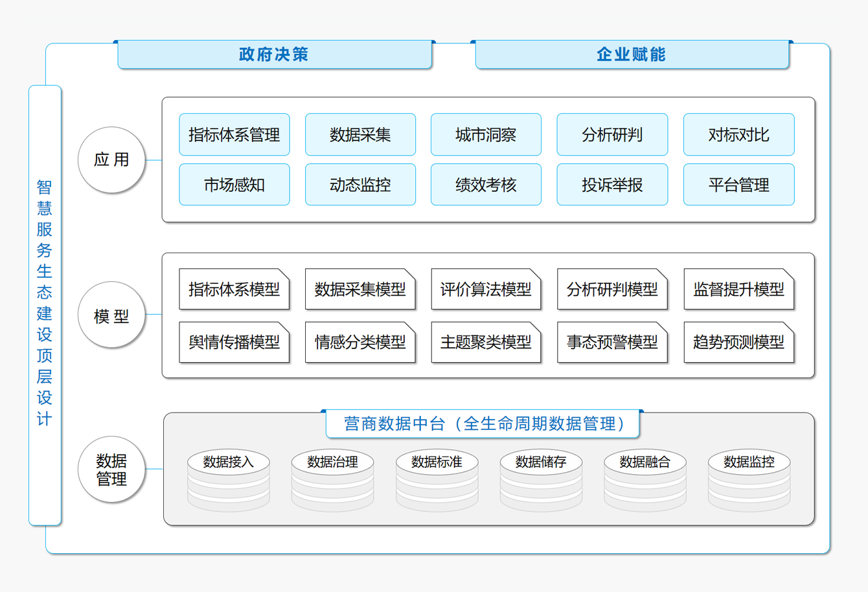Select the 数据采集模型 card

click(360, 289)
